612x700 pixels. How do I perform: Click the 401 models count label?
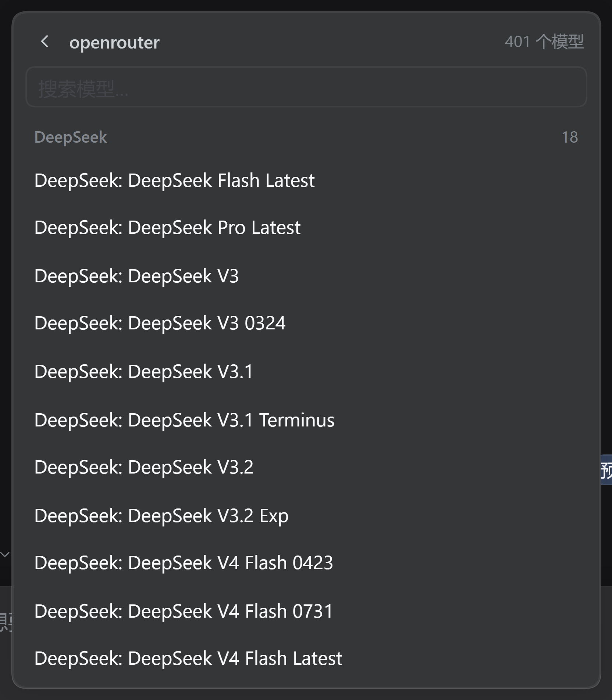544,42
